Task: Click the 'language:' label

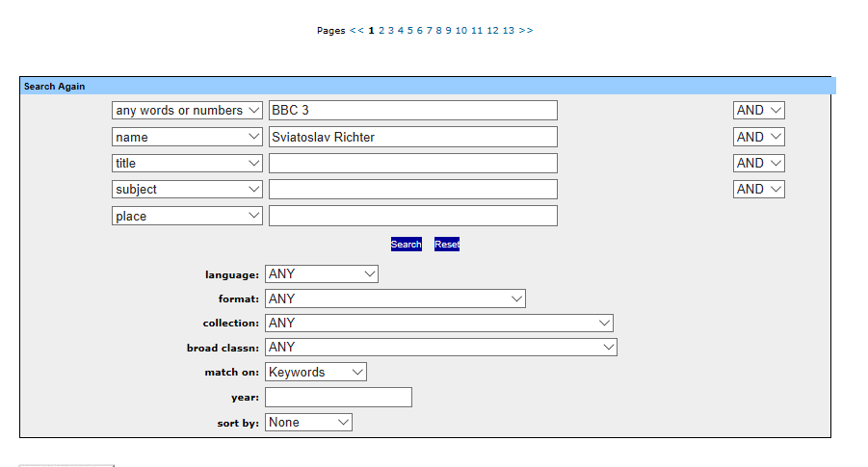Action: (232, 275)
